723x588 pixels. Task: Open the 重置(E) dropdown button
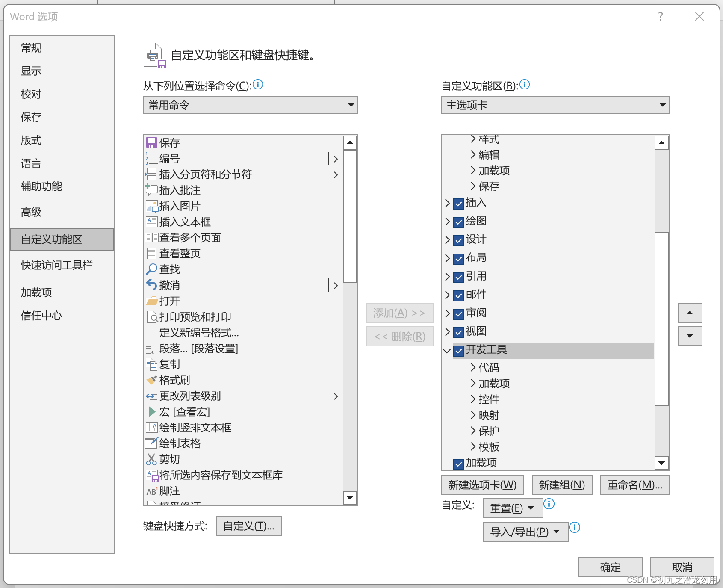click(513, 508)
